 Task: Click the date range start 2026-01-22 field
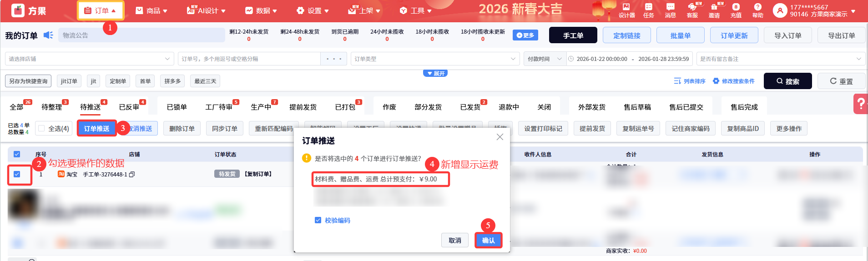602,59
